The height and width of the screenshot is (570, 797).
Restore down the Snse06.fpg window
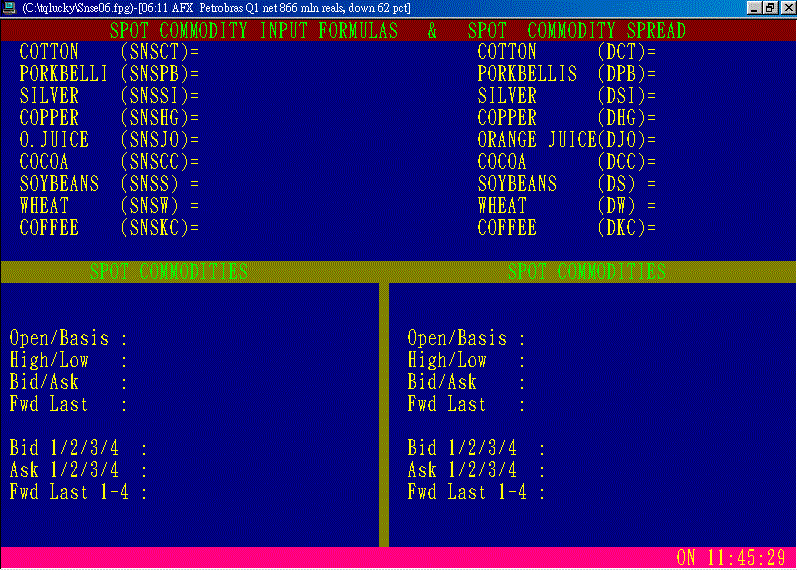(771, 8)
